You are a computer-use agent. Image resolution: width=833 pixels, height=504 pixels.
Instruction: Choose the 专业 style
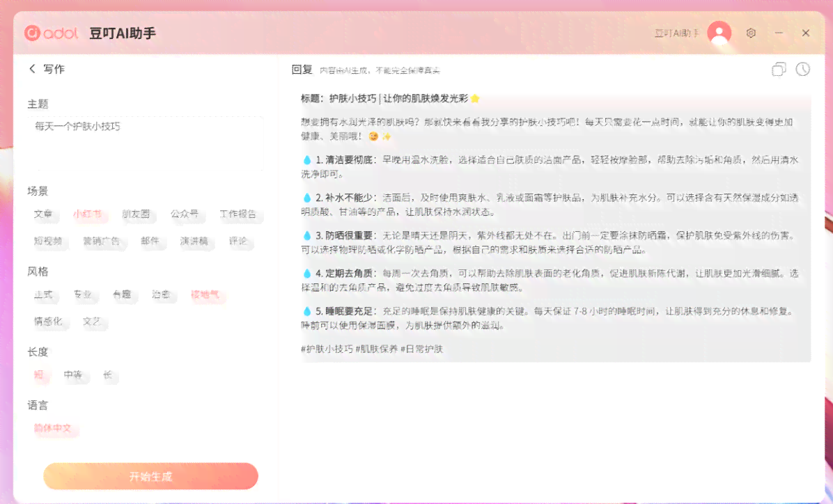[x=82, y=294]
